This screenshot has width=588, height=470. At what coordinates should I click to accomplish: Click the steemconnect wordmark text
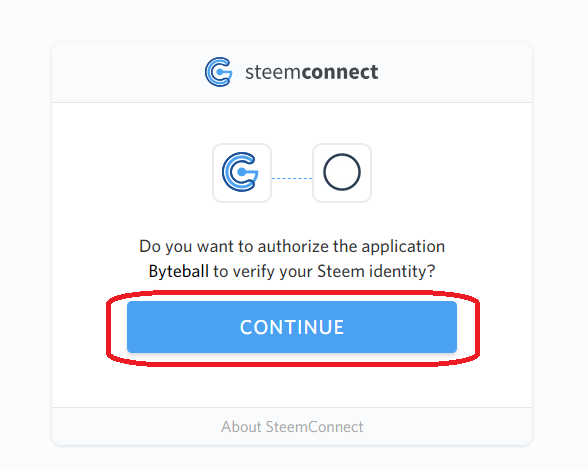311,72
